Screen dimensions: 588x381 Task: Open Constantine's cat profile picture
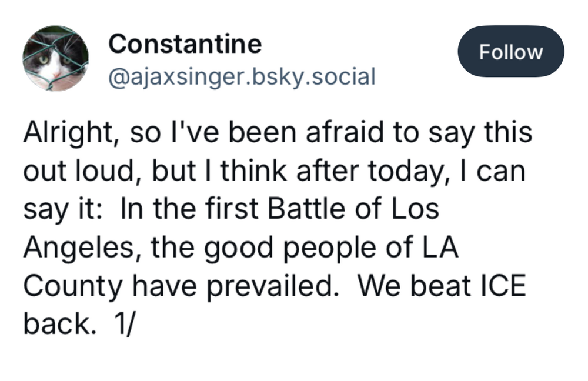click(55, 59)
